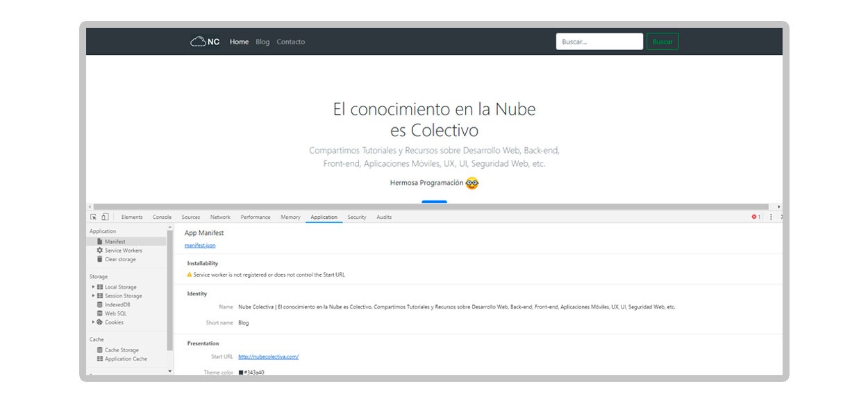Open the Security tab
Viewport: 868px width, 403px height.
tap(357, 217)
